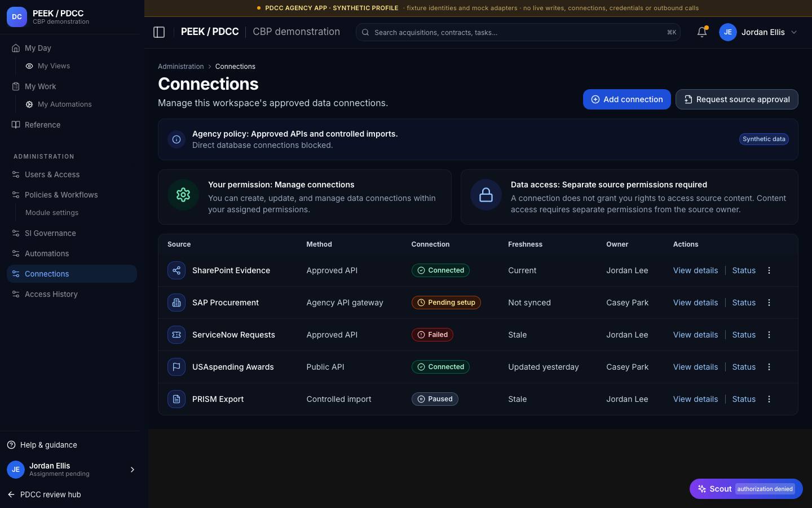812x508 pixels.
Task: Click the SharePoint Evidence source icon
Action: (x=176, y=270)
